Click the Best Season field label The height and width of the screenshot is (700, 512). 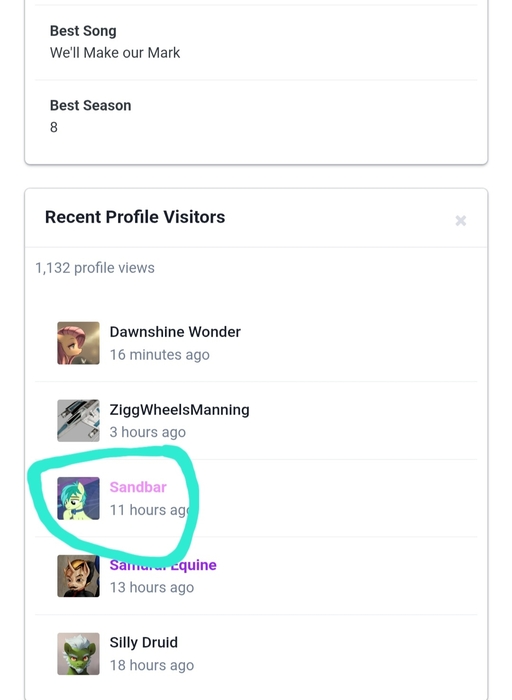tap(91, 105)
